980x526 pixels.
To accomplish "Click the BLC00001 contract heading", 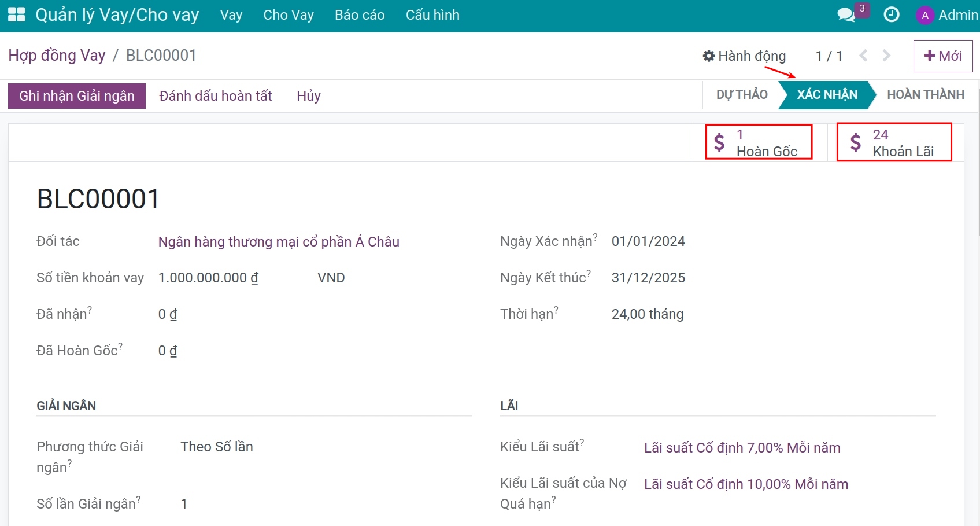I will (98, 199).
